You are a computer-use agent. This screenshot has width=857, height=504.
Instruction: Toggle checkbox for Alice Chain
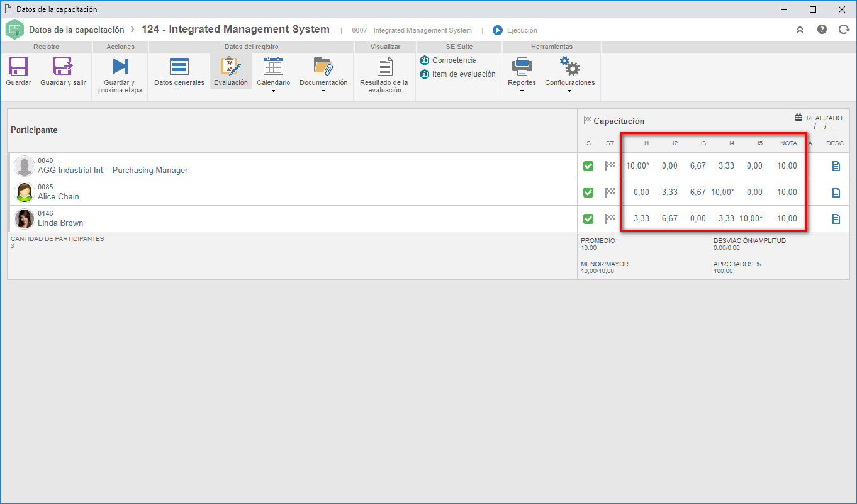point(588,193)
